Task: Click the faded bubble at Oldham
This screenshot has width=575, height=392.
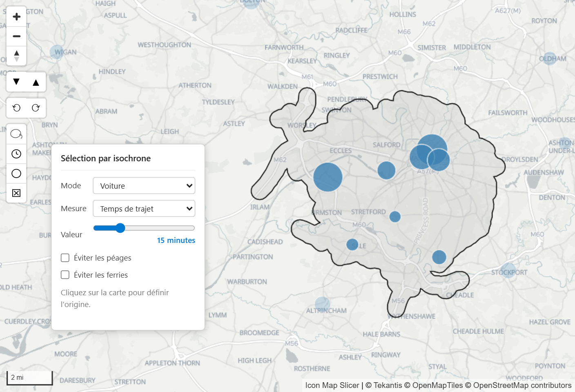Action: click(x=550, y=59)
